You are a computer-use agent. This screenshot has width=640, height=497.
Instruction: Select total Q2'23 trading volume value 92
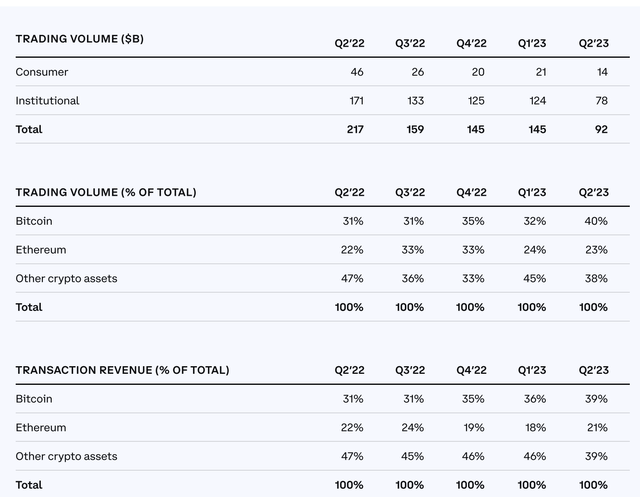point(600,129)
